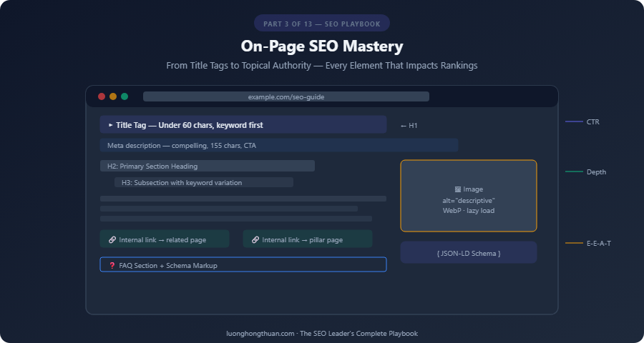
Task: Click the WebP · lazy load text
Action: tap(468, 211)
